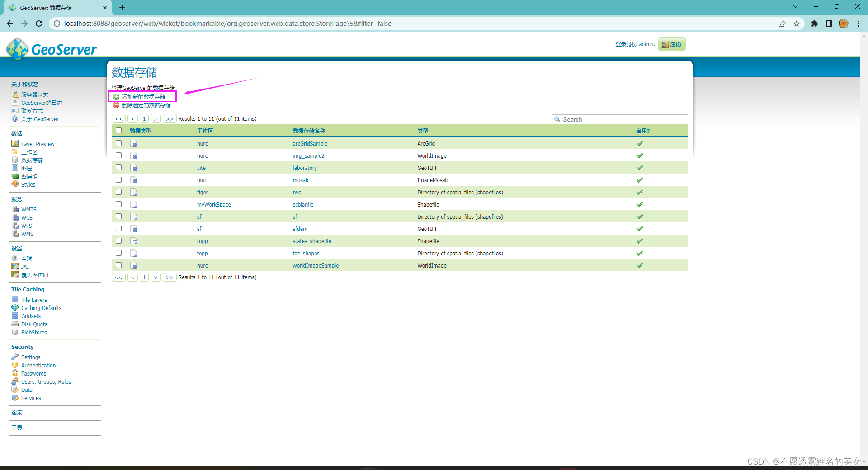
Task: Click the About GeoServer icon in sidebar
Action: pyautogui.click(x=15, y=119)
